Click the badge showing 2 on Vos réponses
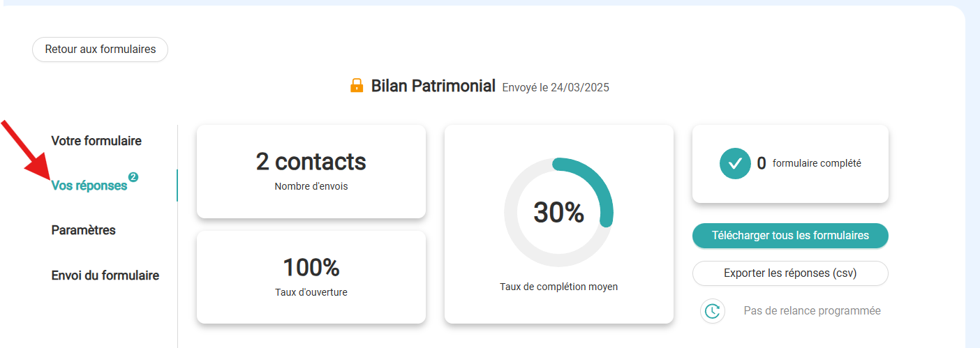 tap(133, 177)
